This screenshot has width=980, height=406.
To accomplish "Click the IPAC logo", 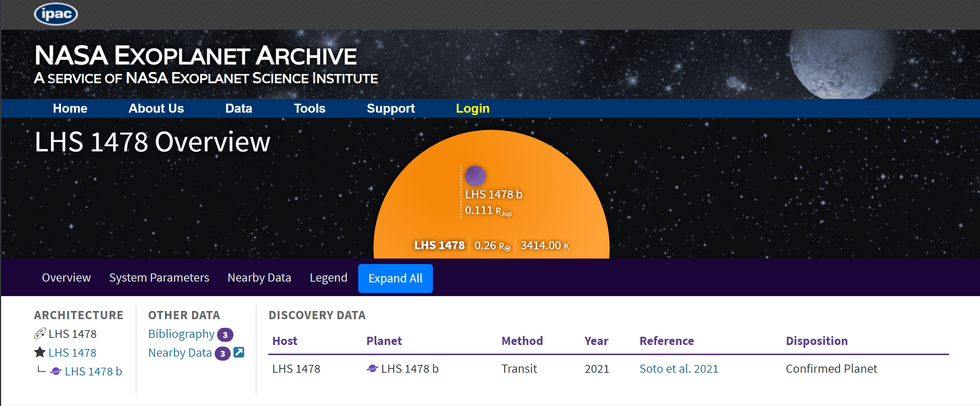I will [56, 14].
